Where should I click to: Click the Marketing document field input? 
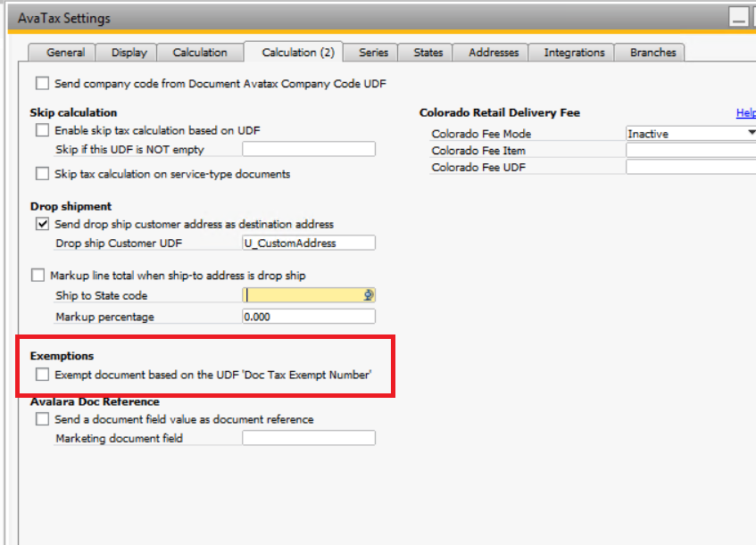(309, 438)
